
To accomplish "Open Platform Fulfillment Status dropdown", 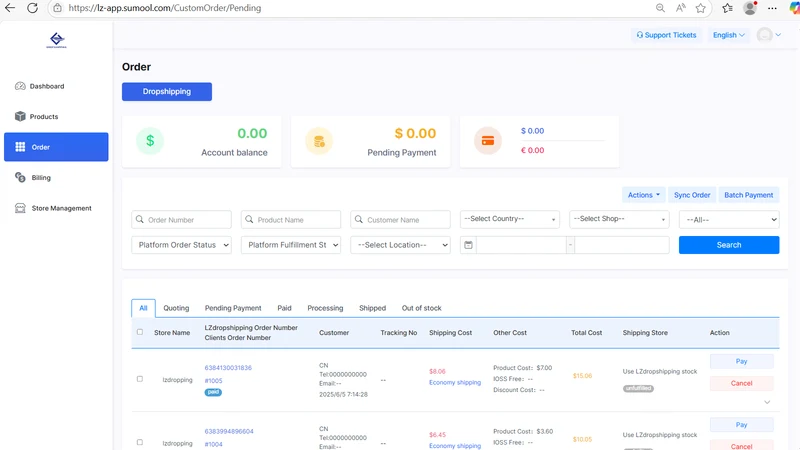I will [x=291, y=245].
